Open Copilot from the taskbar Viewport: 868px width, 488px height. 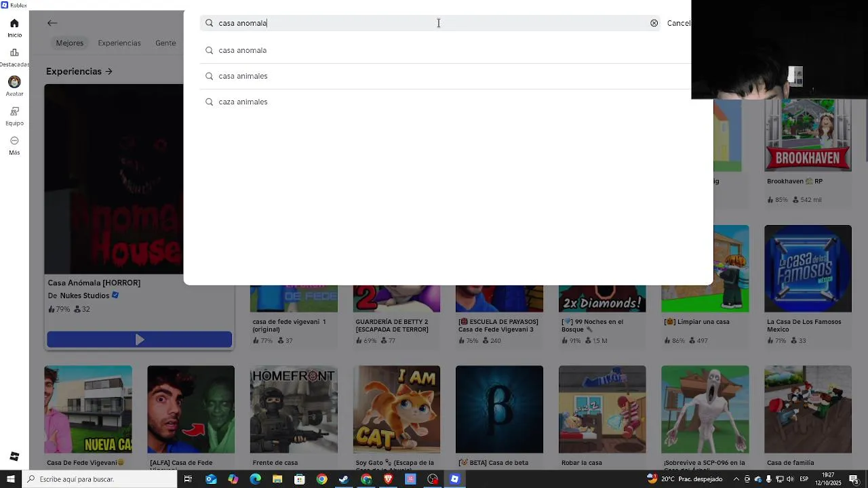233,479
